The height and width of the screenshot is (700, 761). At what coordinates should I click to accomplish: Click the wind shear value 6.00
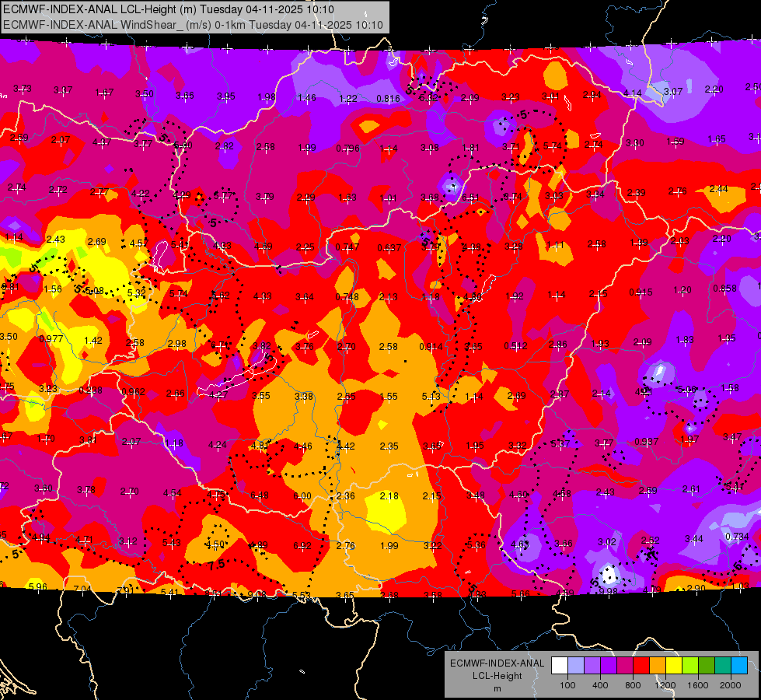(302, 495)
